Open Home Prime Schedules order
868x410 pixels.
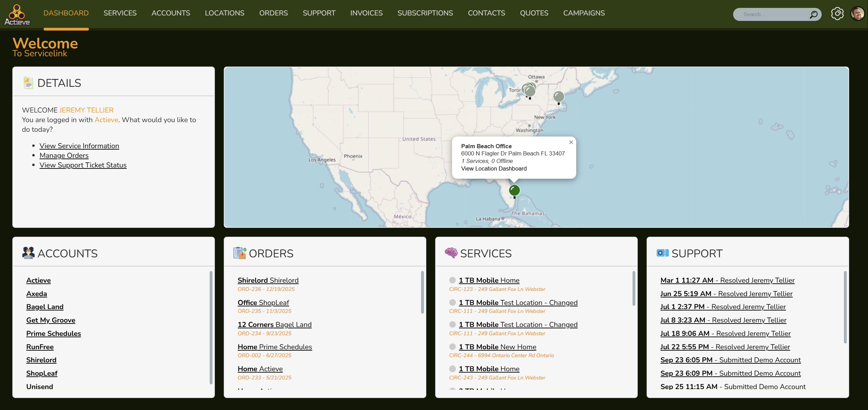275,347
